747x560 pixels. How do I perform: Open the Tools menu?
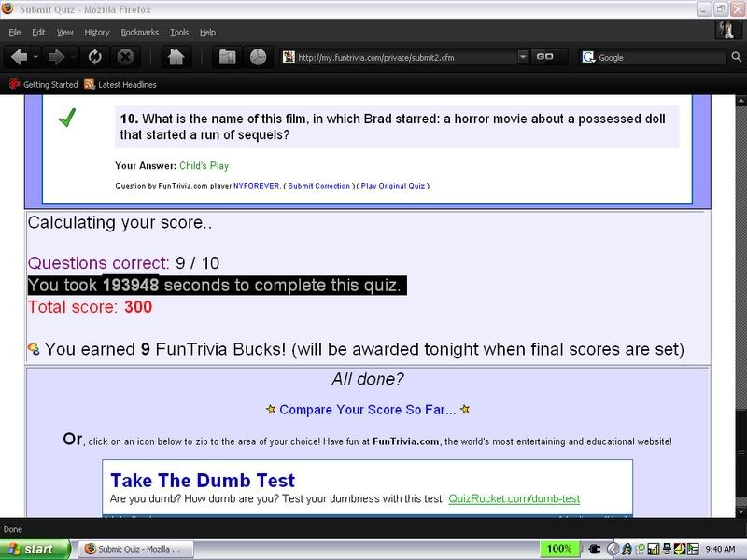point(179,33)
